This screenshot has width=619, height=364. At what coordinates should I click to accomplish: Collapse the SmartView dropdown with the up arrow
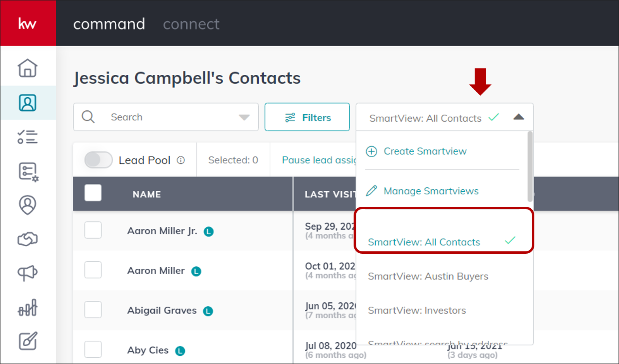click(x=519, y=117)
